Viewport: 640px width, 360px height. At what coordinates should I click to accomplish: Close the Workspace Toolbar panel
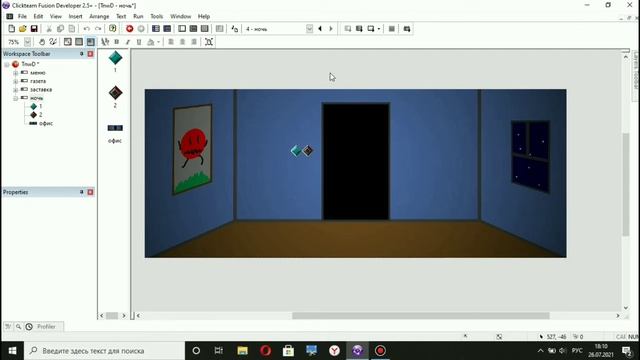coord(90,53)
